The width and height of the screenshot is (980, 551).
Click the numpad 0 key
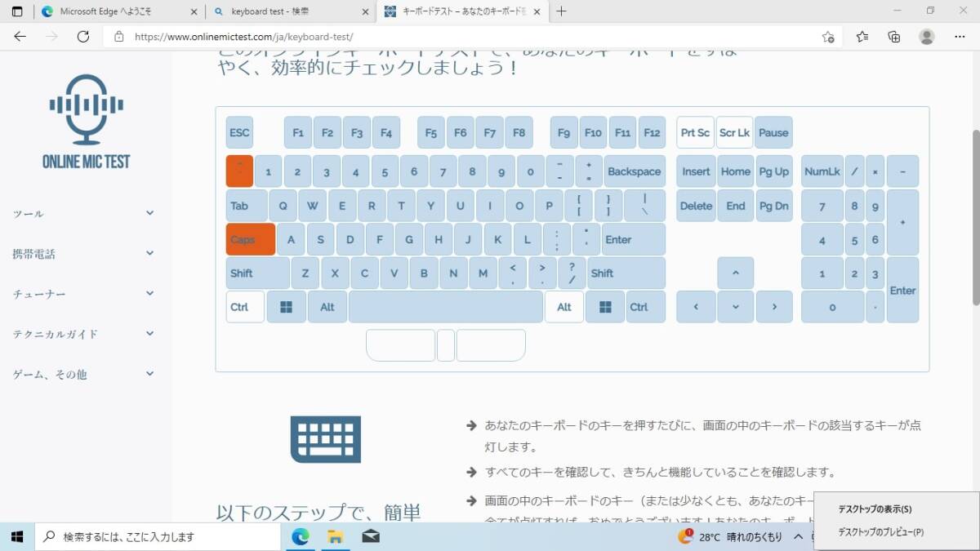tap(832, 307)
